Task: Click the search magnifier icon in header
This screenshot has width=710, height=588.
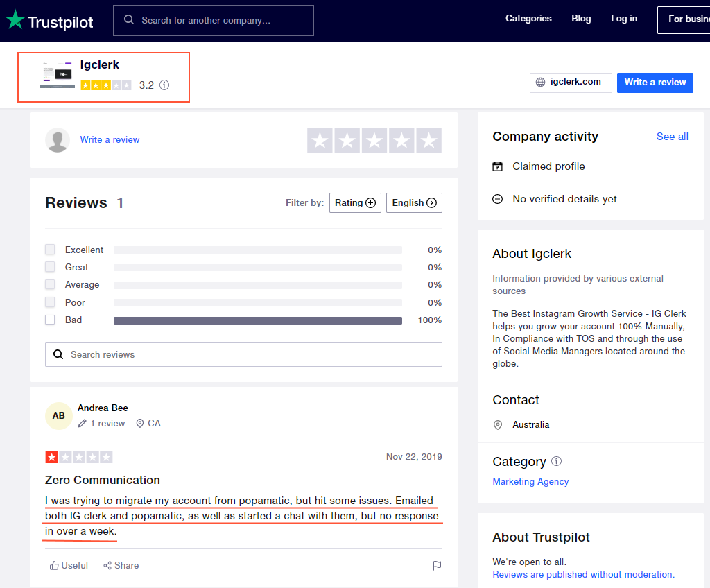Action: 129,20
